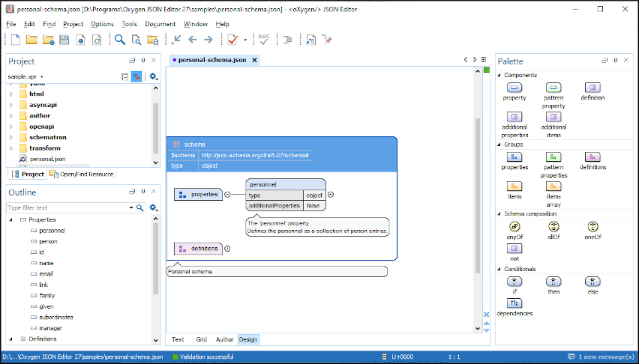This screenshot has width=639, height=364.
Task: Switch to the Grid editor tab
Action: tap(201, 339)
